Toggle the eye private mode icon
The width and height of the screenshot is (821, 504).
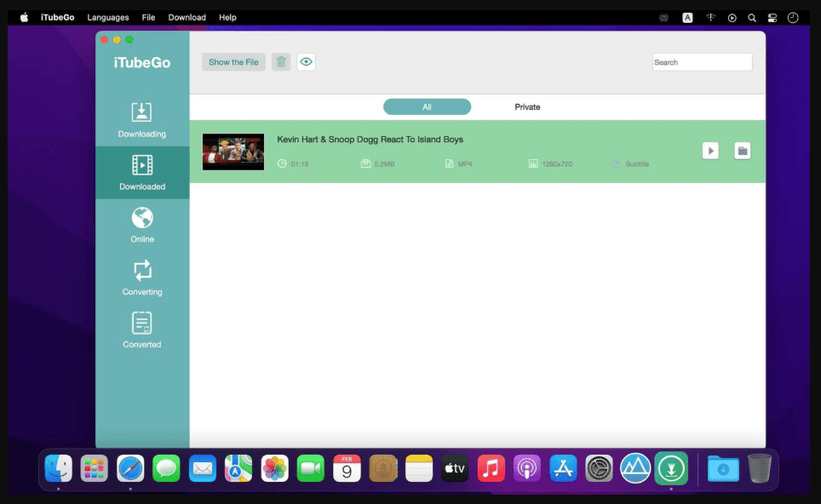pos(307,62)
